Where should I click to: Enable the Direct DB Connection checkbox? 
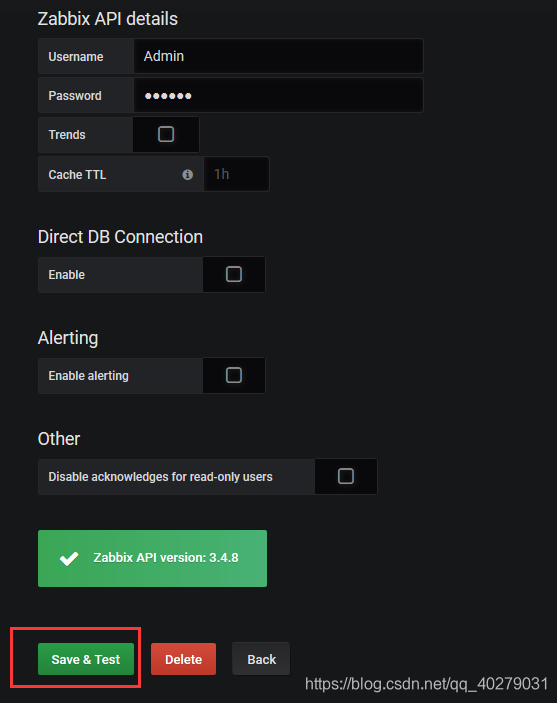[x=234, y=274]
